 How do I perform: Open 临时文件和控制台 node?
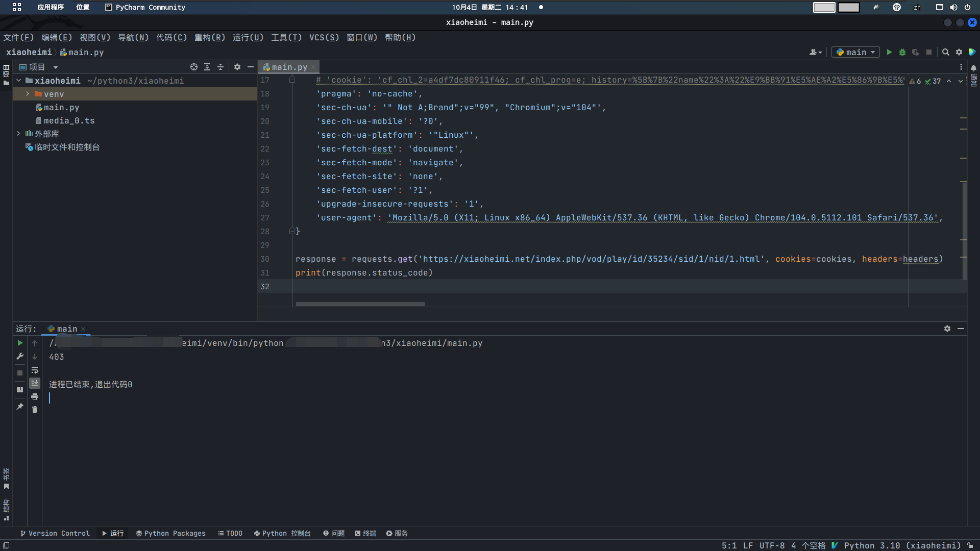click(x=62, y=147)
